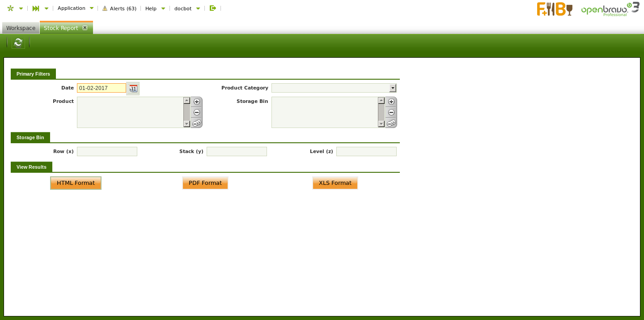This screenshot has height=320, width=644.
Task: Open the quick launch fast-forward icon
Action: pyautogui.click(x=36, y=9)
